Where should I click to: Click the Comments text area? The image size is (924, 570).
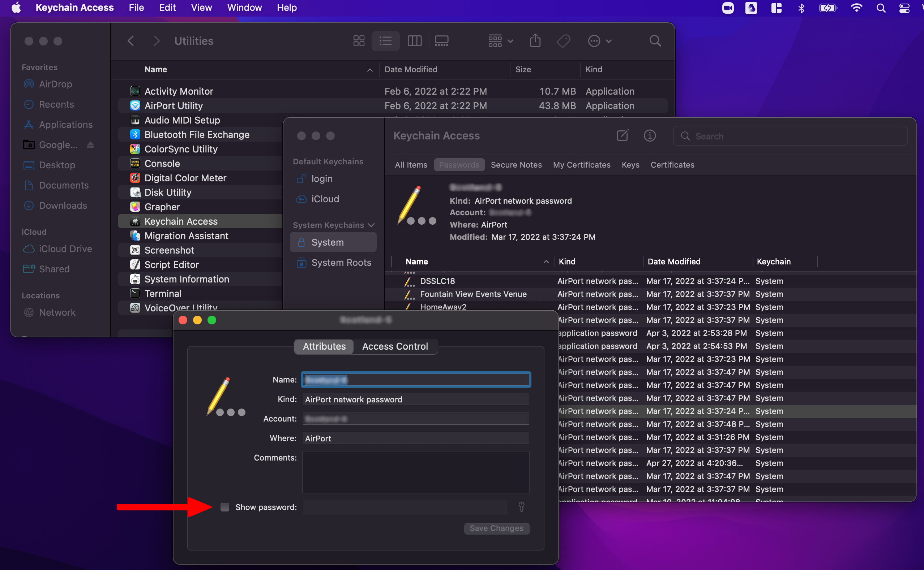[x=416, y=472]
